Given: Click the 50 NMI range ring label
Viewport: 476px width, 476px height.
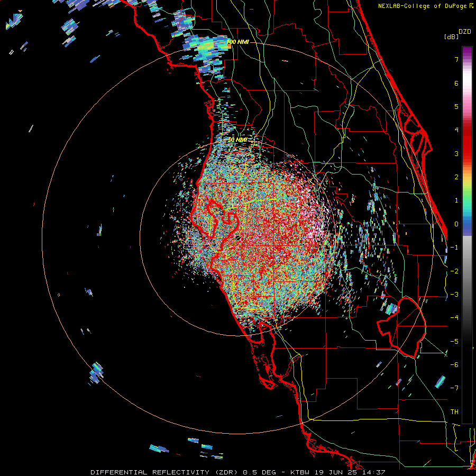Looking at the screenshot, I should point(237,140).
